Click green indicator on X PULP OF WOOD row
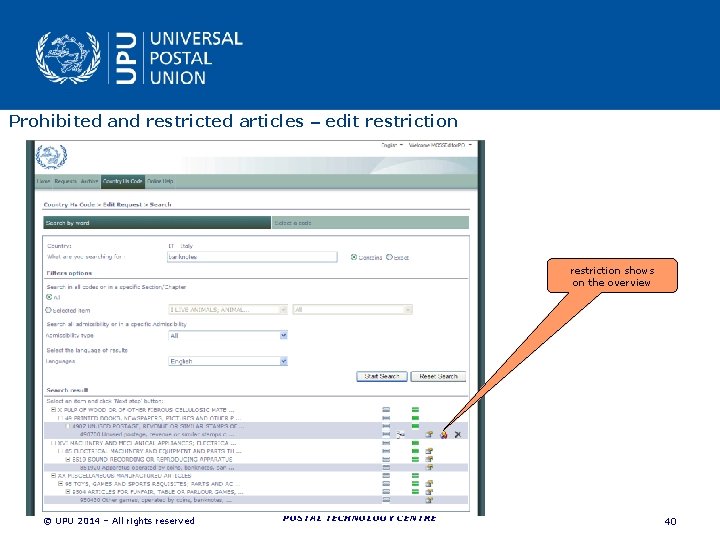720x540 pixels. (x=415, y=410)
